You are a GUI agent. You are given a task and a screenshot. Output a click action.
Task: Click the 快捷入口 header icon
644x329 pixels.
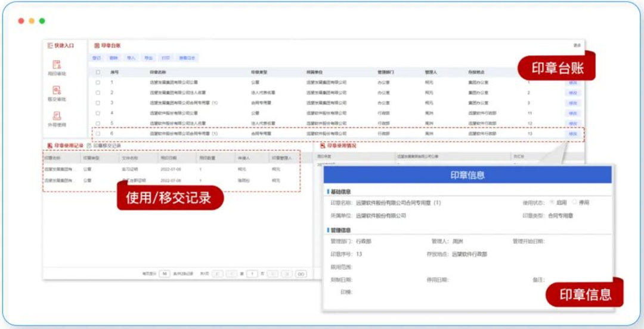pyautogui.click(x=50, y=45)
